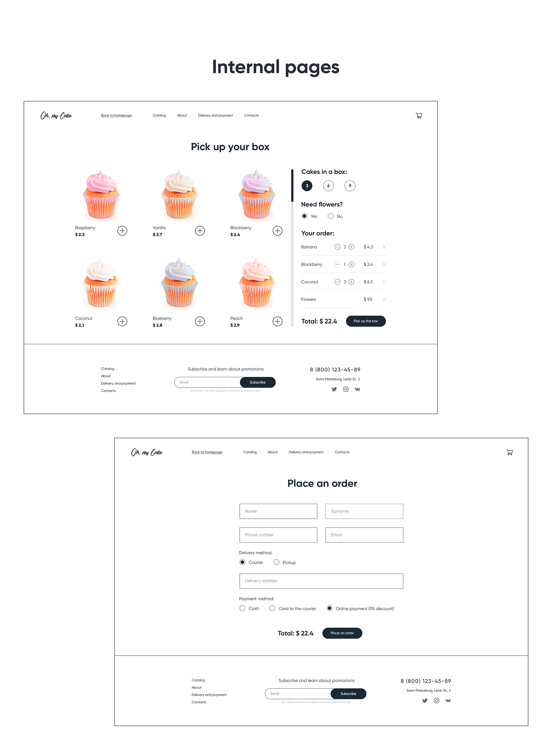Click the add icon for Raspberry cupcake
Screen dimensions: 552x756
[122, 230]
